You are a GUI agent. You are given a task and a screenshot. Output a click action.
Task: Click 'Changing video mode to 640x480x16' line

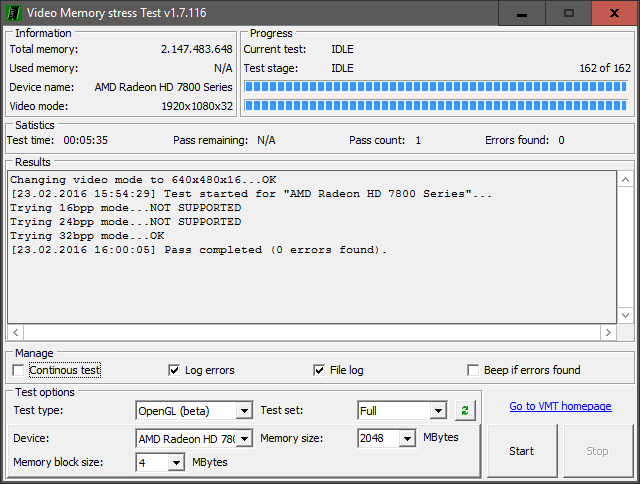point(143,180)
